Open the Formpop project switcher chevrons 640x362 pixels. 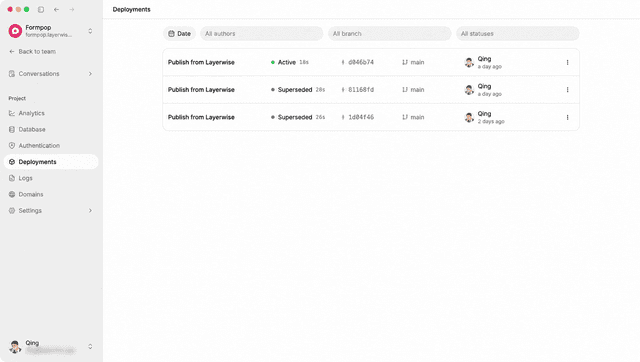tap(90, 31)
